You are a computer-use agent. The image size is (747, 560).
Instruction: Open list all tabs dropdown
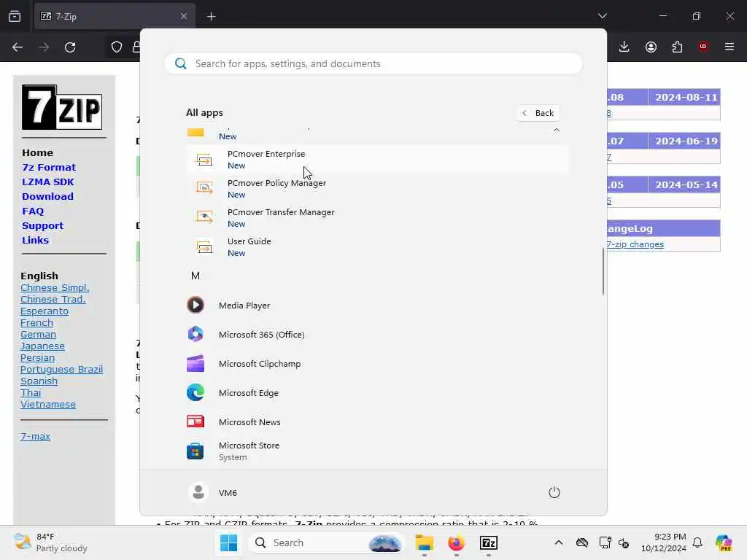coord(603,16)
